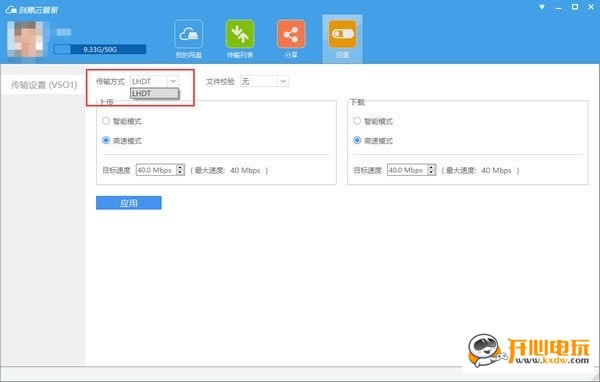600x382 pixels.
Task: Click the blue Apply button
Action: [x=129, y=203]
